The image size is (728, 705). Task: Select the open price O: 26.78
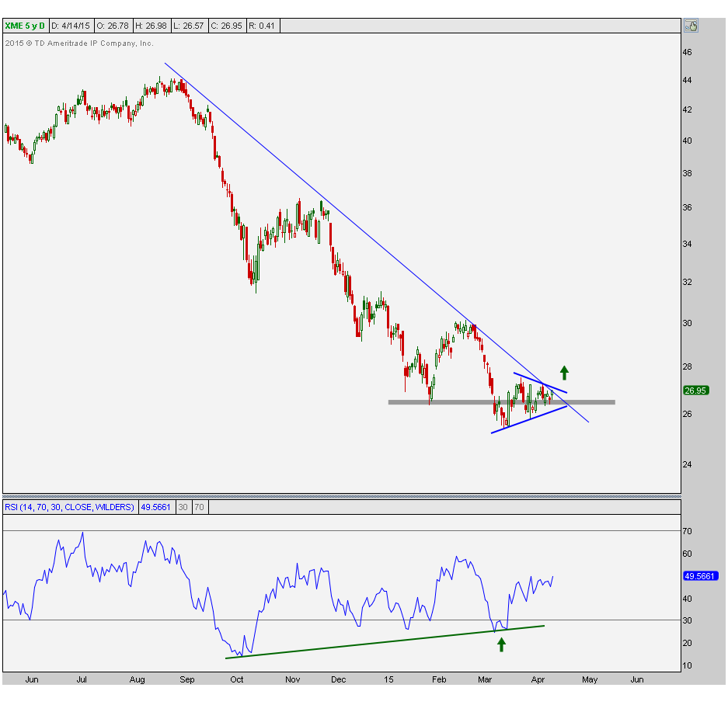click(113, 26)
